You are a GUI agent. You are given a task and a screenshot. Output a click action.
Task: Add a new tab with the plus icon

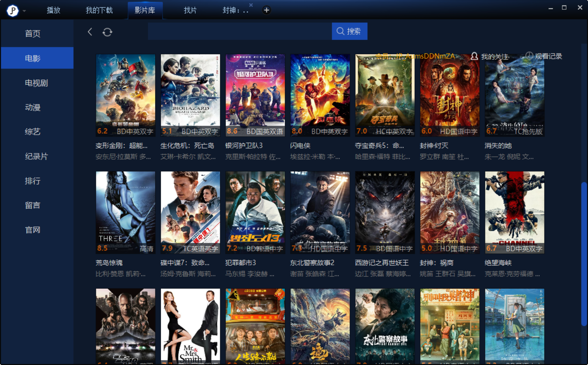(x=266, y=10)
